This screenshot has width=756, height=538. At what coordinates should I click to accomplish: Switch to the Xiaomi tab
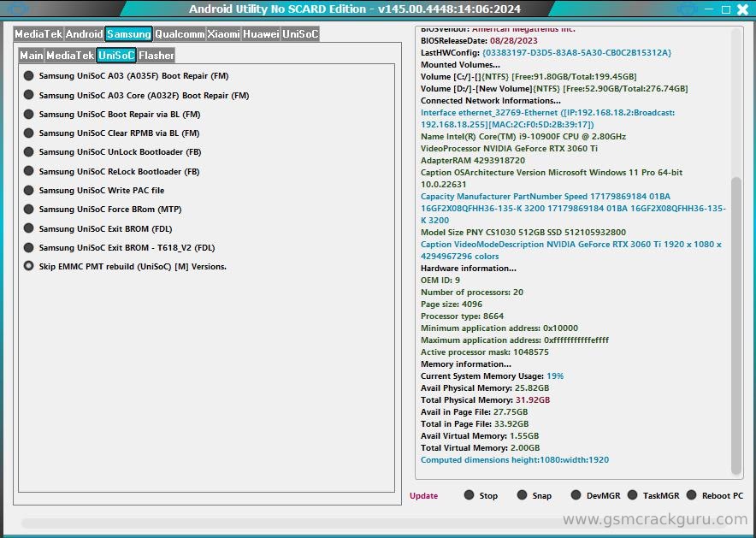224,34
